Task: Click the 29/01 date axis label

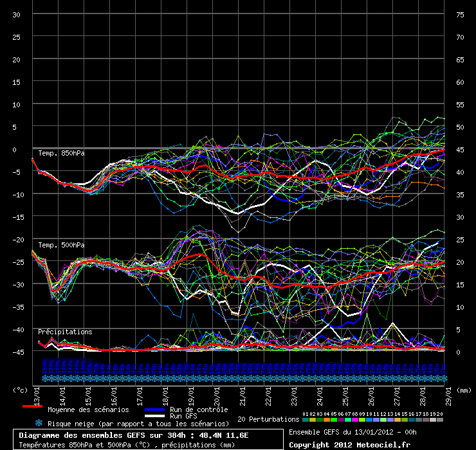Action: 448,396
